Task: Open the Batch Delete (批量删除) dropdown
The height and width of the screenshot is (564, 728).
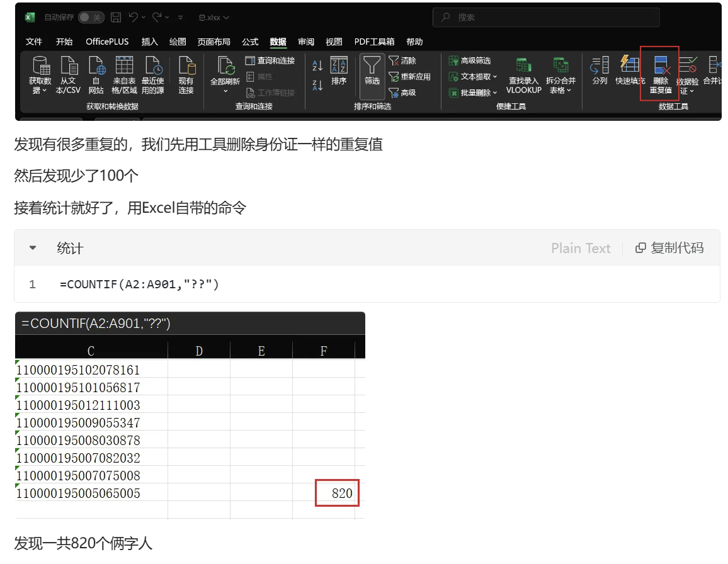Action: pyautogui.click(x=472, y=93)
